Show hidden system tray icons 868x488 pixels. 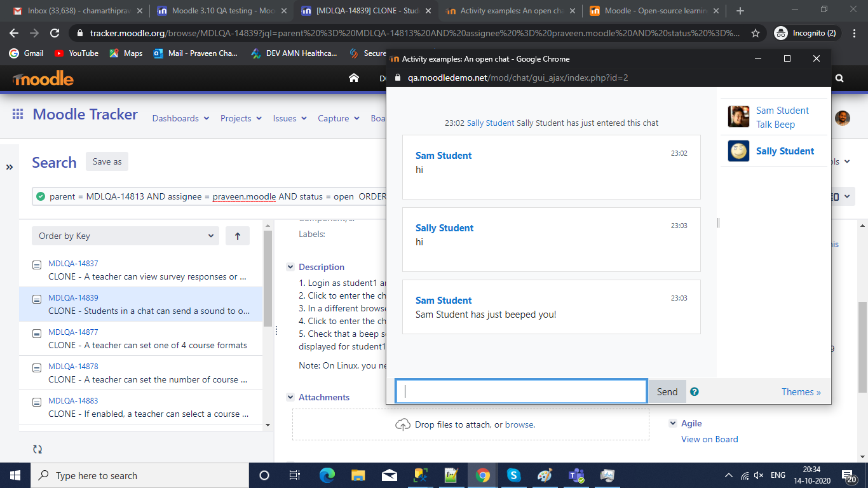coord(729,475)
